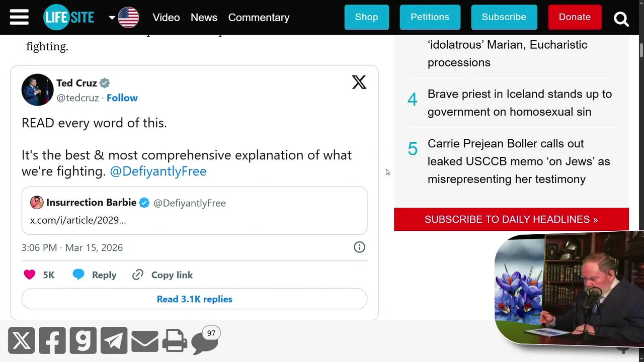Open quoted x.com/i/article link
The width and height of the screenshot is (644, 362).
point(78,220)
